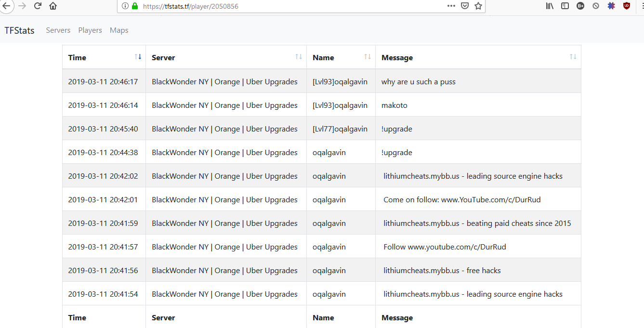Select 'beating paid cheats since 2015' message
The image size is (644, 328).
477,223
